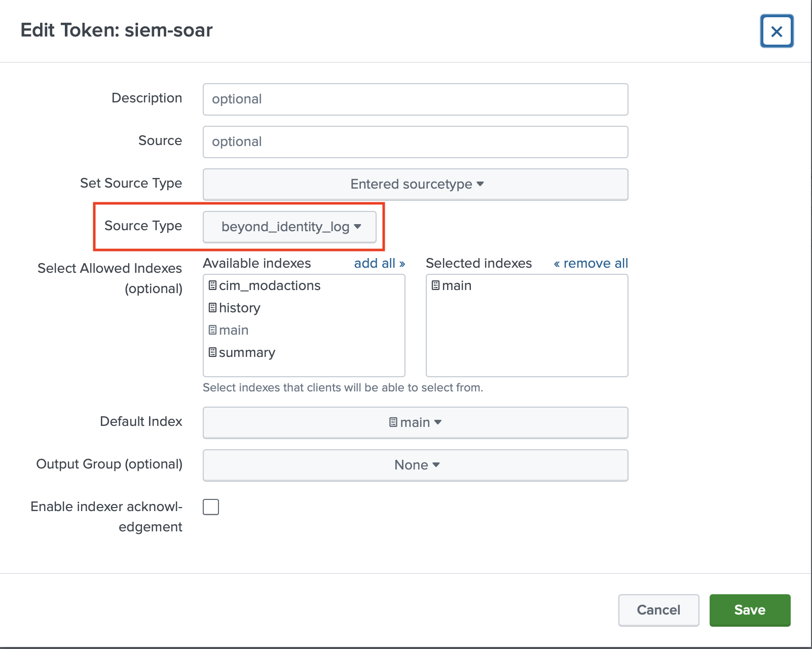Save the token changes
This screenshot has height=649, width=812.
pos(750,610)
